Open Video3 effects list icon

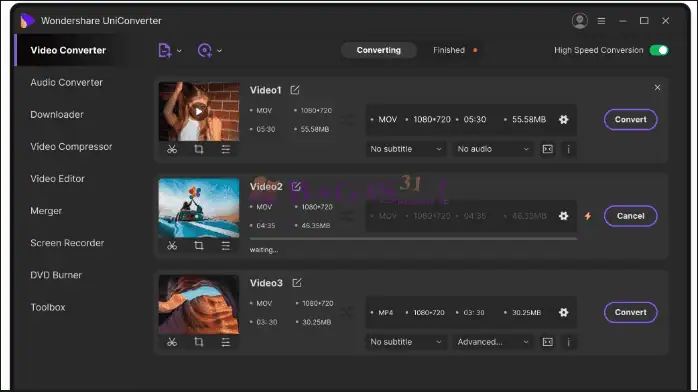[226, 342]
